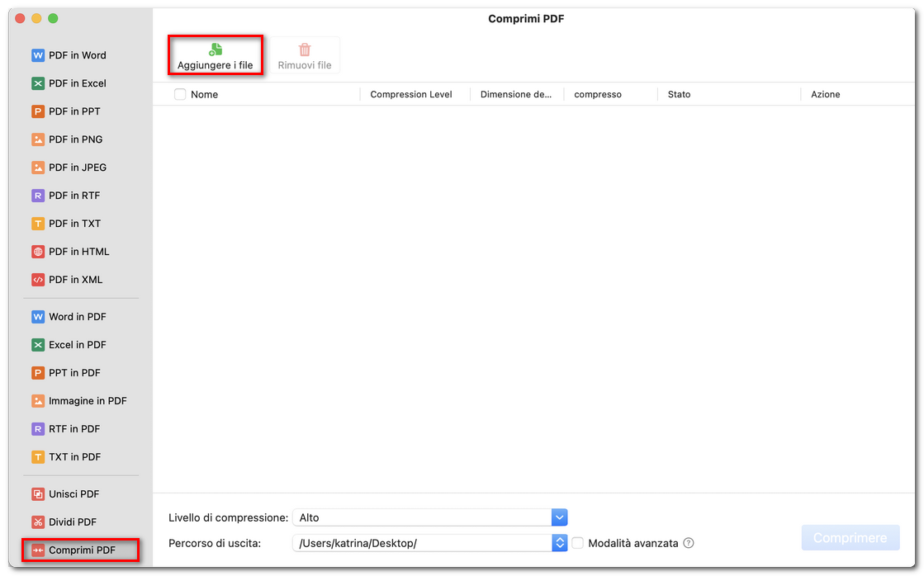
Task: Open the Immagine in PDF tool
Action: pos(80,400)
